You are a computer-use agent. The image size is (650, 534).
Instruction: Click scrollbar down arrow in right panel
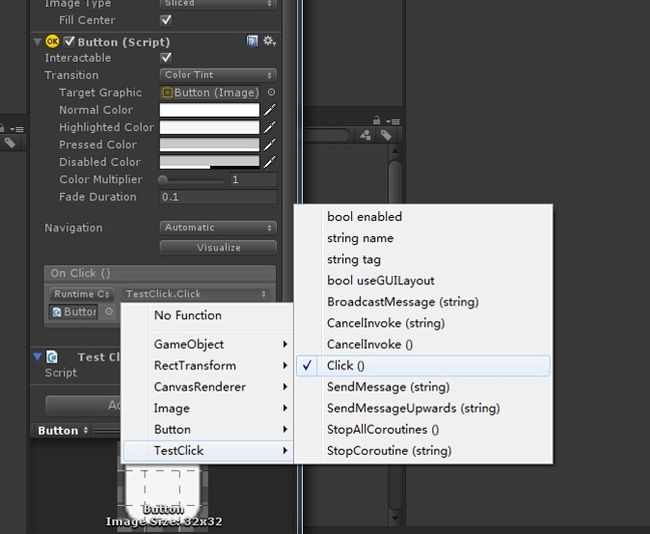click(395, 518)
